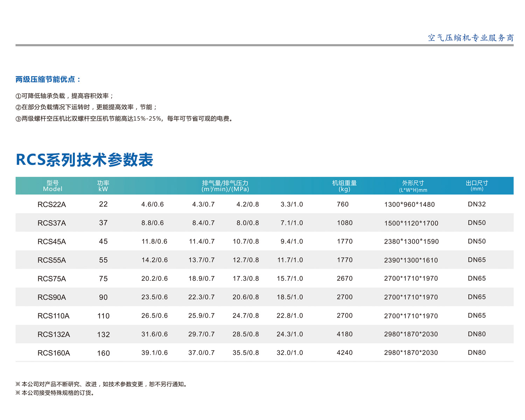Click the 4240 weight value

tap(344, 353)
